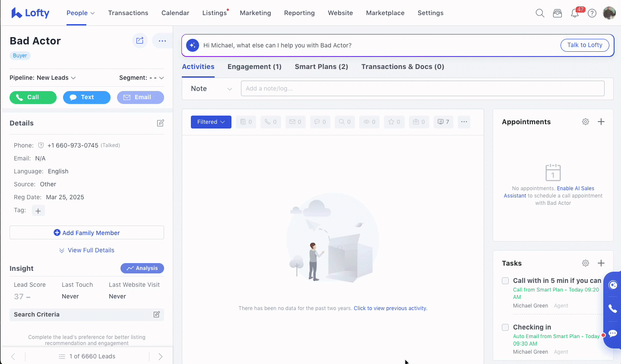Filter activities by system logs icon showing 7
The image size is (621, 364).
[x=444, y=122]
